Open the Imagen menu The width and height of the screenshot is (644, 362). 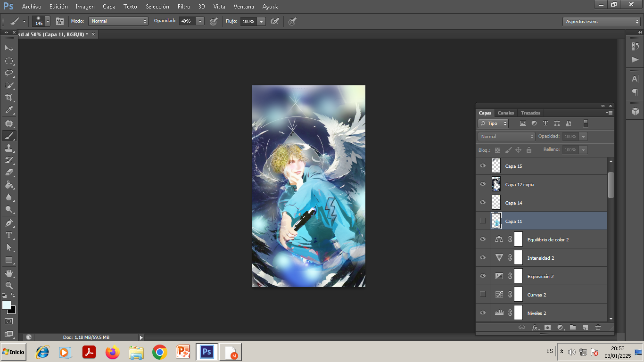[85, 7]
